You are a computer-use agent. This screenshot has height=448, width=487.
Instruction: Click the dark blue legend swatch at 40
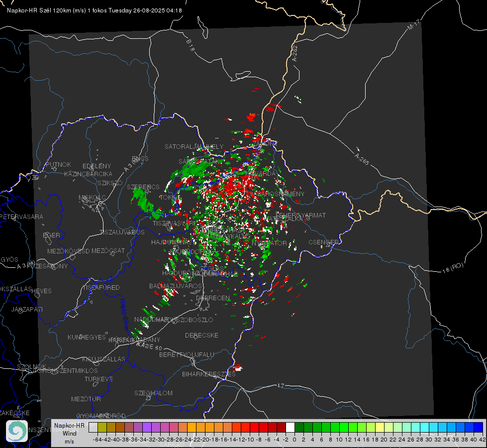[x=479, y=428]
